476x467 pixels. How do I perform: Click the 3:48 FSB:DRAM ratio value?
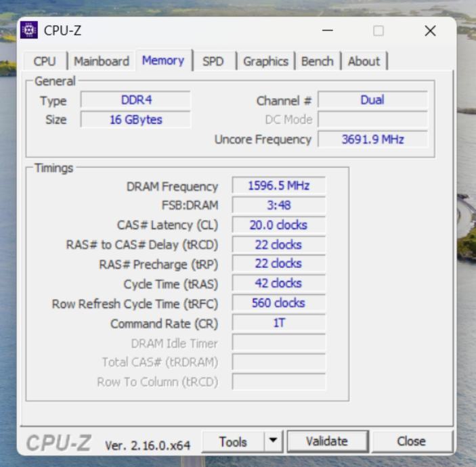[x=279, y=205]
